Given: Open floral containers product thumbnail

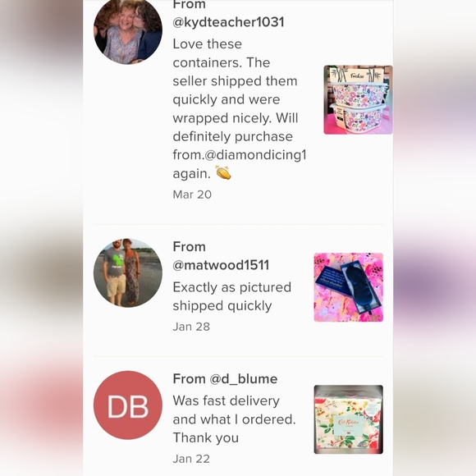Looking at the screenshot, I should [358, 99].
